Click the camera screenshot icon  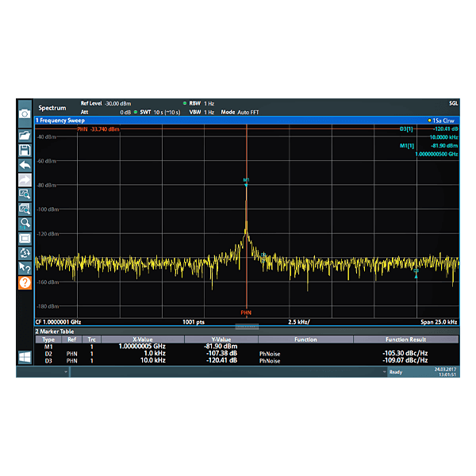pos(25,113)
